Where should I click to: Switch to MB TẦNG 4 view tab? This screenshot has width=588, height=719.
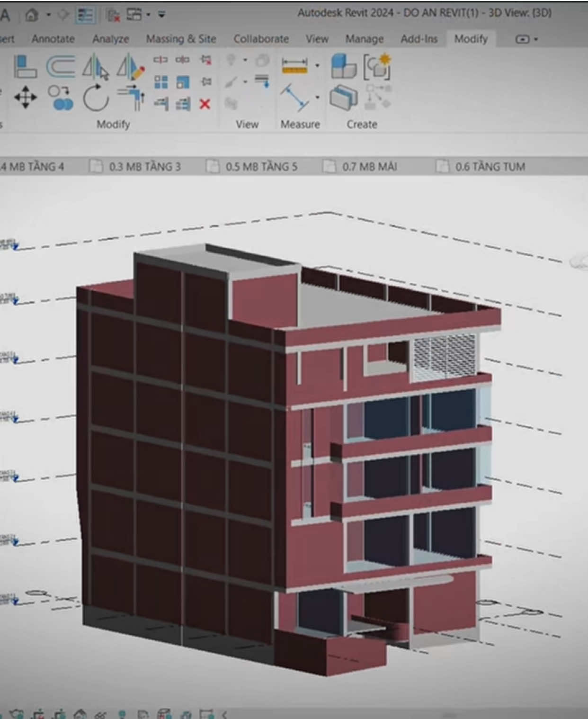(33, 166)
